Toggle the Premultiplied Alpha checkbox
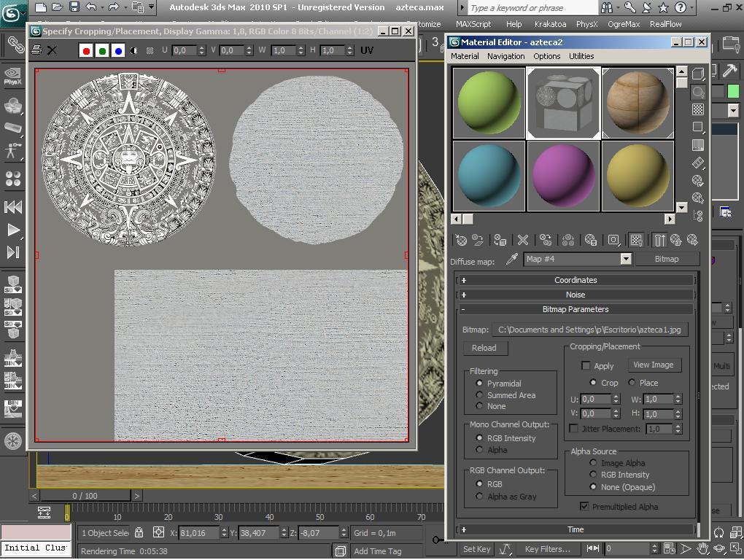This screenshot has width=744, height=560. coord(584,507)
